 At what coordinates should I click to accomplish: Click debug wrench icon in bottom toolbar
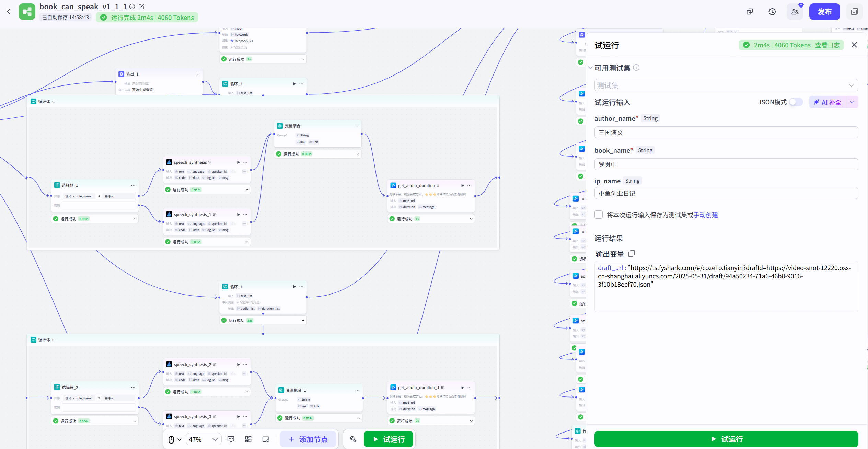coord(353,439)
